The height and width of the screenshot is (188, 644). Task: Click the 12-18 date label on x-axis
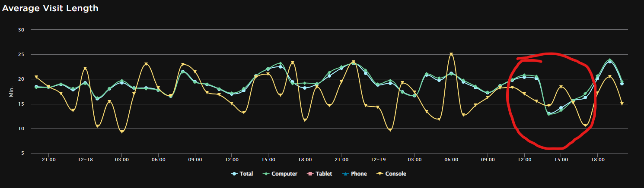coord(85,160)
